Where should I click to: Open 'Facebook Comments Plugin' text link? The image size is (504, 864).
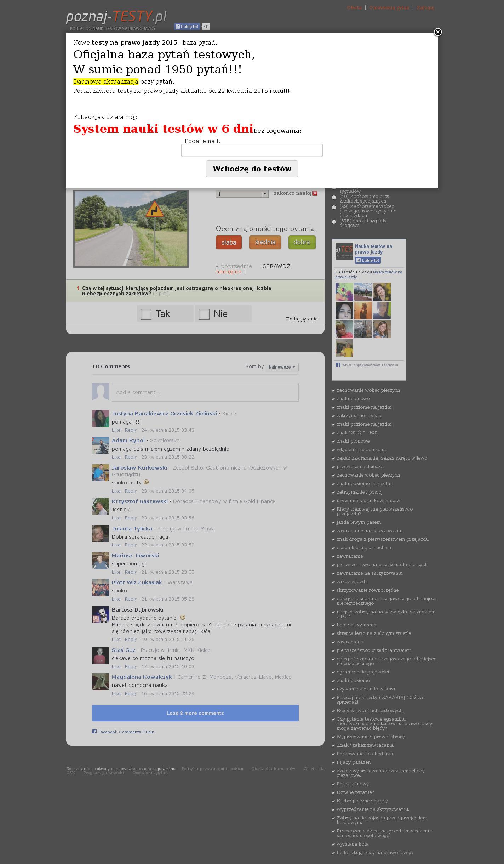coord(126,732)
